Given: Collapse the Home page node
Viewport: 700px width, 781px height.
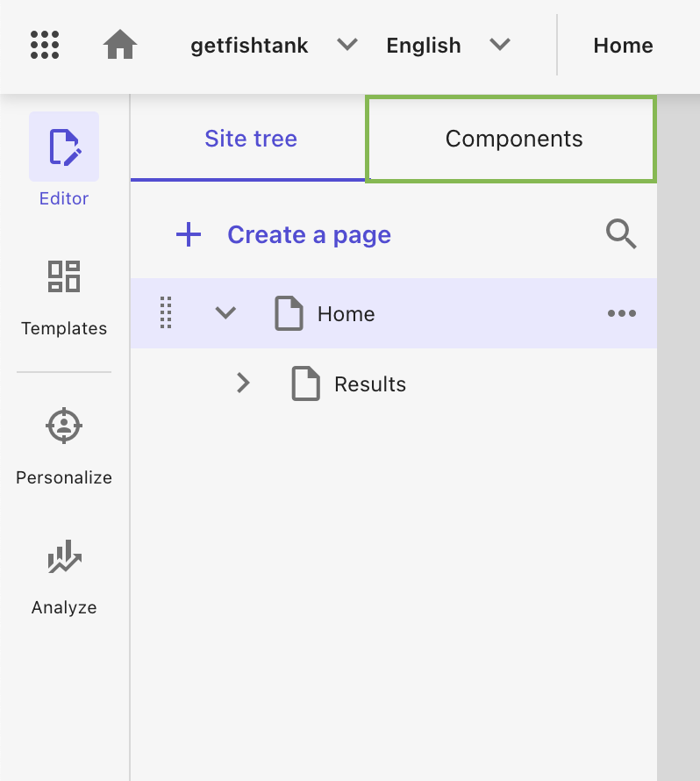Looking at the screenshot, I should (225, 312).
